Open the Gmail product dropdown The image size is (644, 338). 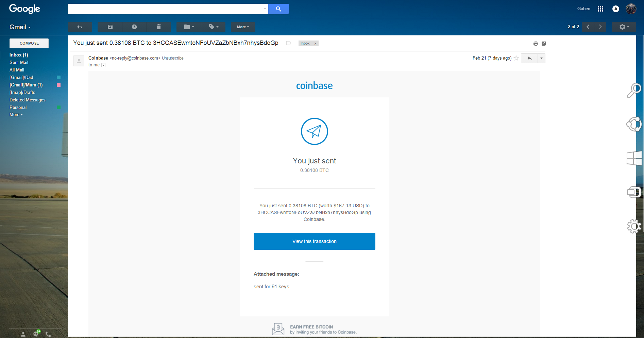[x=20, y=27]
